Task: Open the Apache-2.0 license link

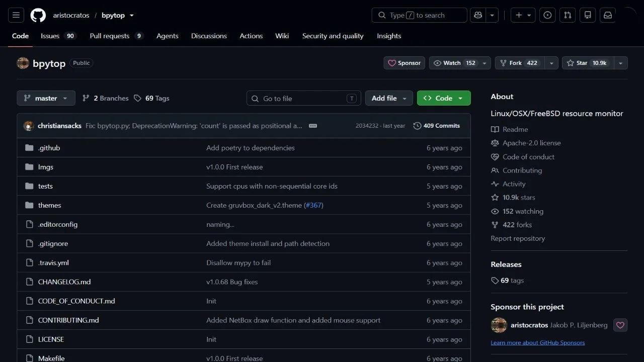Action: pyautogui.click(x=526, y=143)
